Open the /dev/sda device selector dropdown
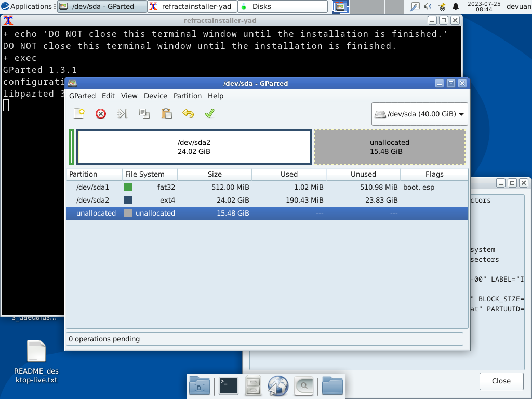This screenshot has height=399, width=532. click(x=419, y=114)
